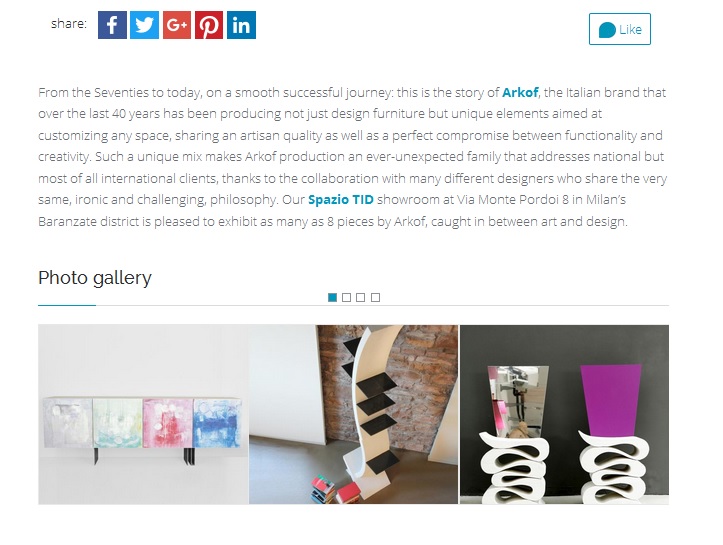Pin this page with Pinterest icon
Image resolution: width=723 pixels, height=545 pixels.
click(x=209, y=25)
